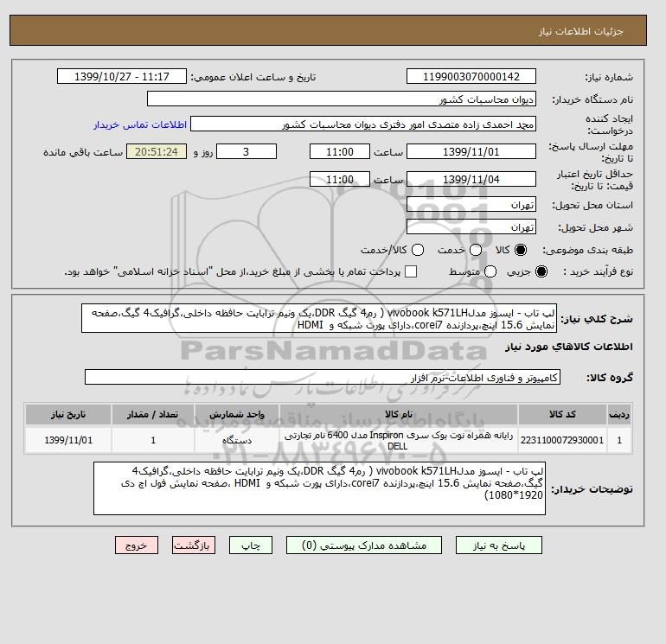Click item name cell Inspiron 6400 DELL
The width and height of the screenshot is (666, 644).
point(399,440)
